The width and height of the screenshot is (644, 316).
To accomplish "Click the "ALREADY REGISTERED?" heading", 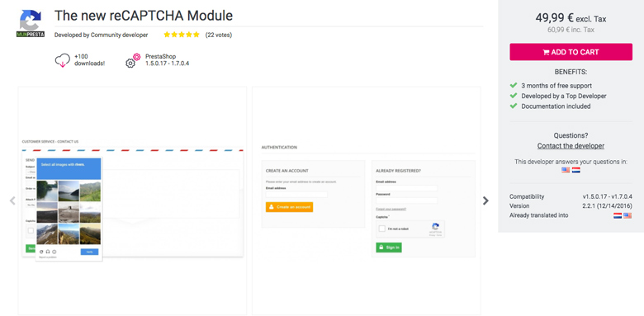I will pyautogui.click(x=399, y=171).
